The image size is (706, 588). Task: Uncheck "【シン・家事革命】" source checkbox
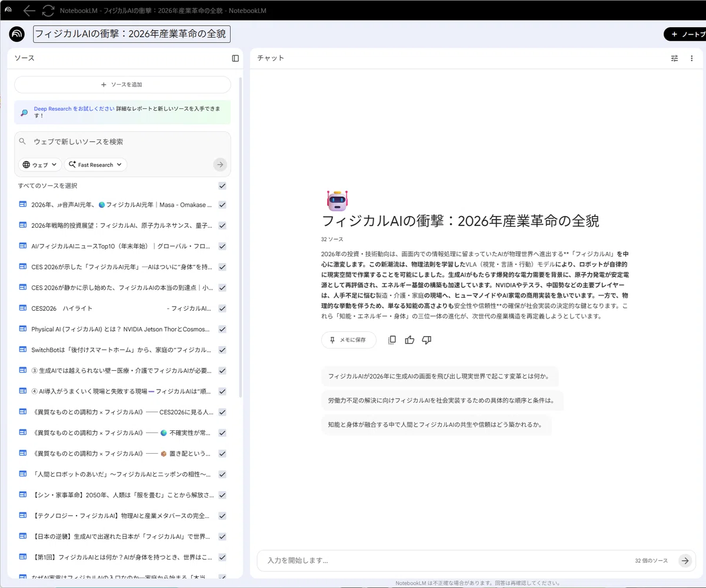coord(222,495)
